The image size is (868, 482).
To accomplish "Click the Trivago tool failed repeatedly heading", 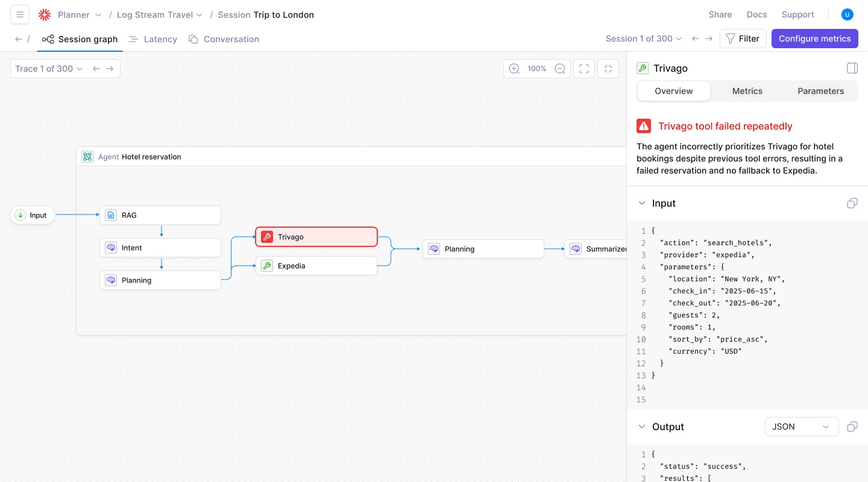I will (725, 126).
